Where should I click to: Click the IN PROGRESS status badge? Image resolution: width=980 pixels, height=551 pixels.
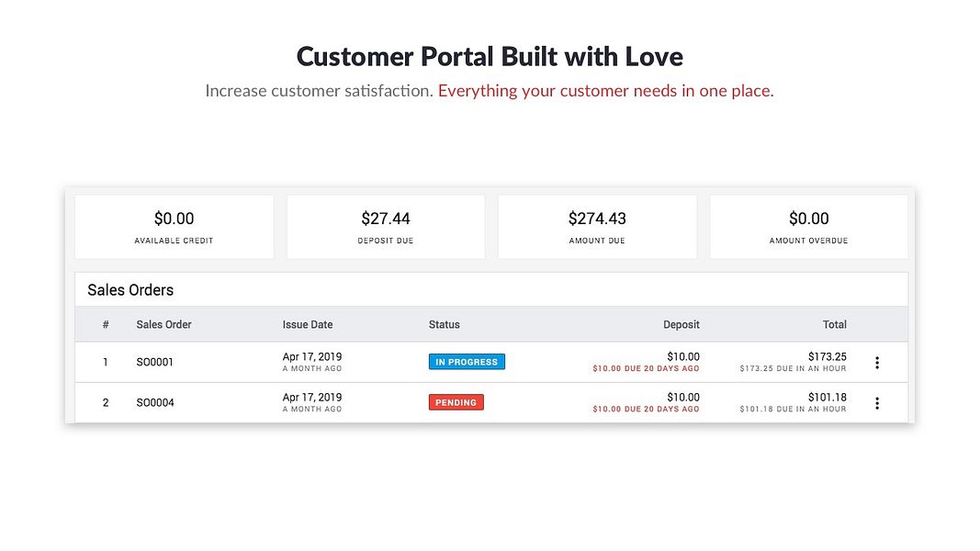click(467, 362)
